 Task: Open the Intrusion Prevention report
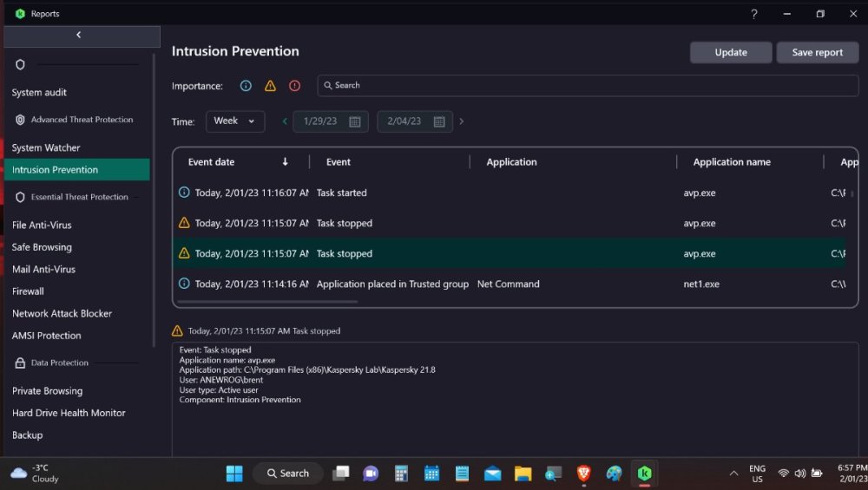(77, 170)
